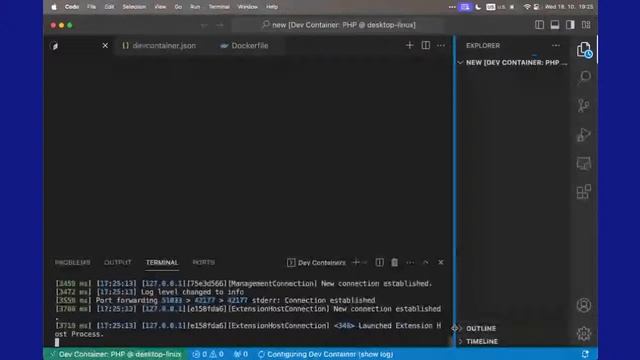Image resolution: width=640 pixels, height=360 pixels.
Task: Close the terminal panel
Action: [x=441, y=262]
